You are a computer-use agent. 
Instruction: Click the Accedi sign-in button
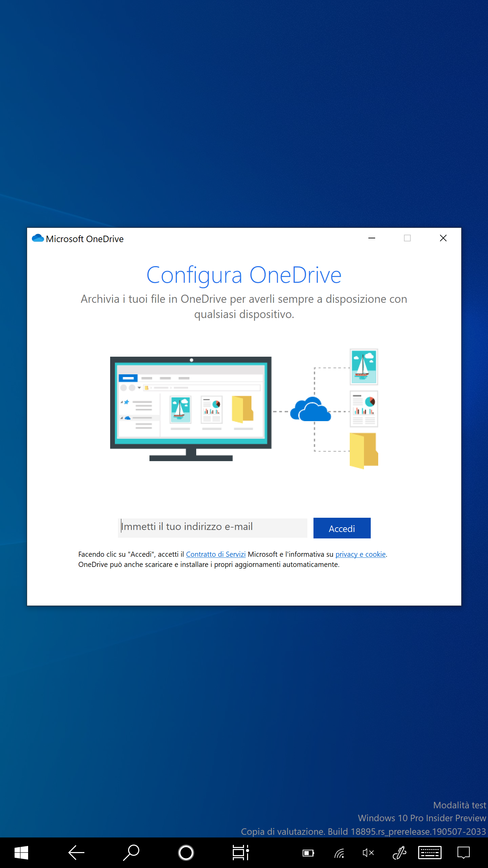tap(342, 528)
